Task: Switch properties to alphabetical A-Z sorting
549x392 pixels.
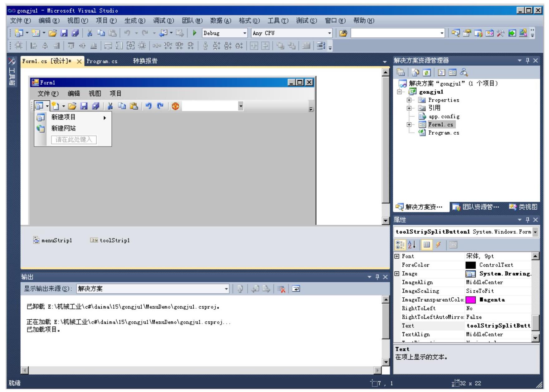Action: (412, 245)
